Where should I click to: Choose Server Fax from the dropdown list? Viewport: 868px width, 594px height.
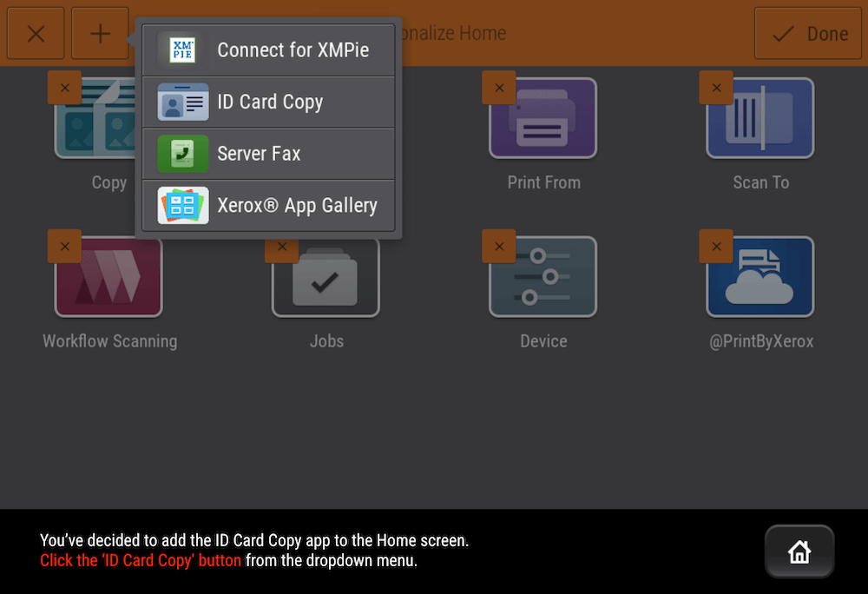pyautogui.click(x=269, y=154)
